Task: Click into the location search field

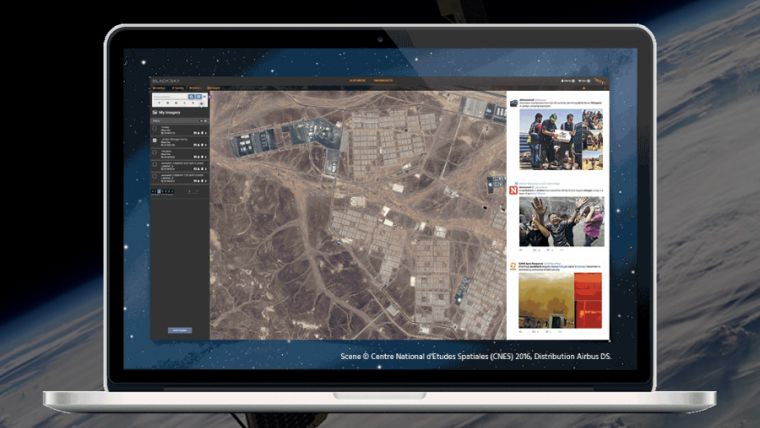Action: click(171, 97)
